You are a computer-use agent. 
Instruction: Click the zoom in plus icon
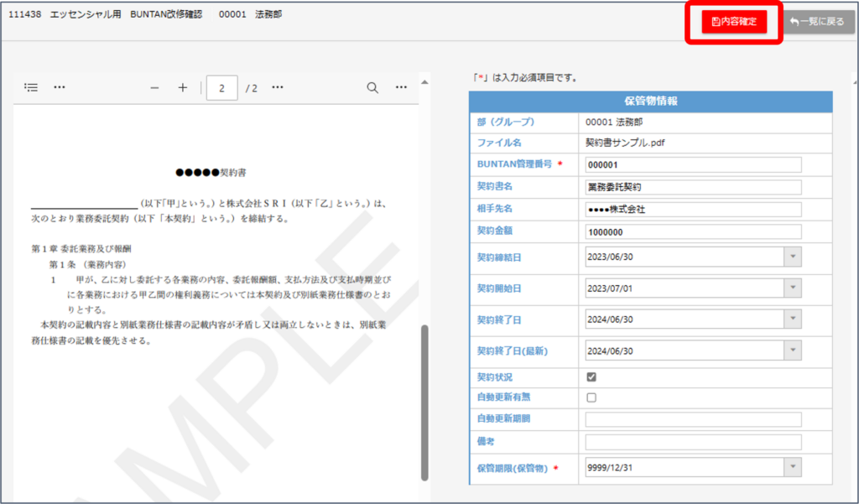pos(183,87)
